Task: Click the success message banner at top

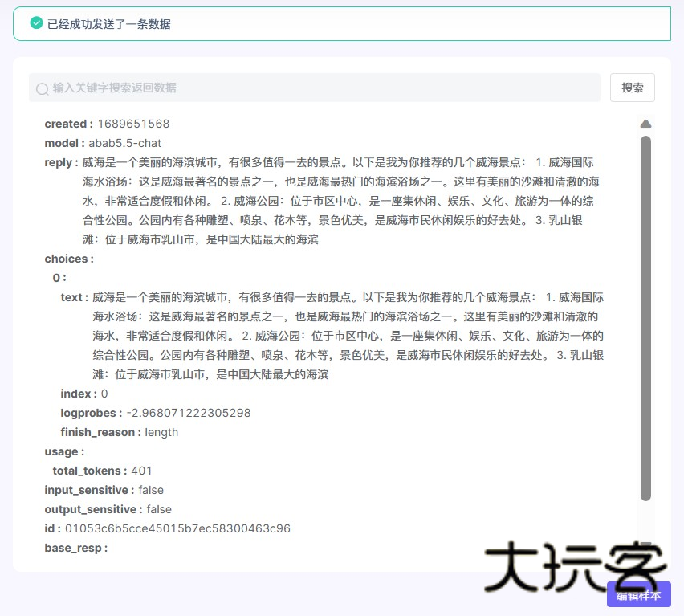Action: point(342,24)
